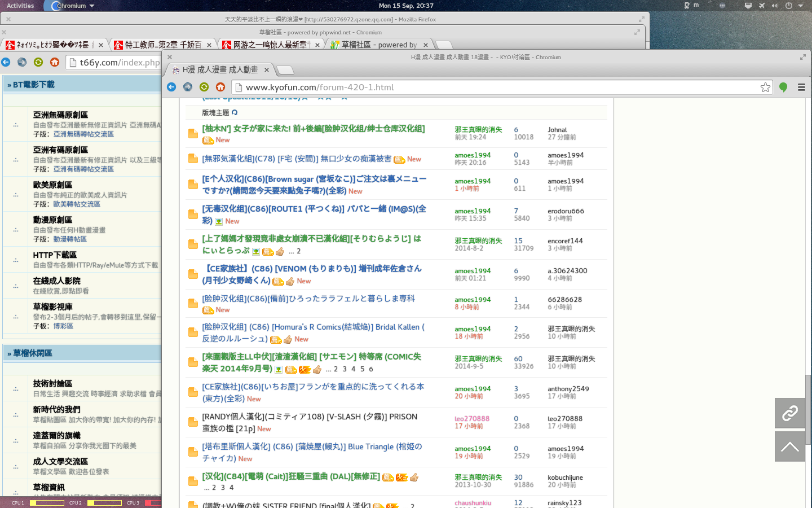Open last poster kobuchijune link
The width and height of the screenshot is (812, 508).
tap(565, 478)
